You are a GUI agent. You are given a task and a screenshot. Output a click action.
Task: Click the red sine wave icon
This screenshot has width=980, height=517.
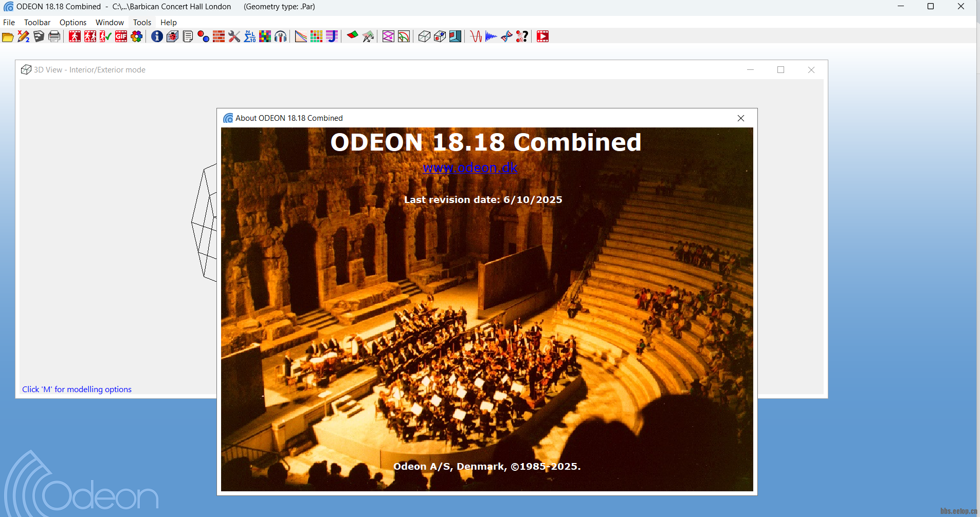pyautogui.click(x=476, y=36)
